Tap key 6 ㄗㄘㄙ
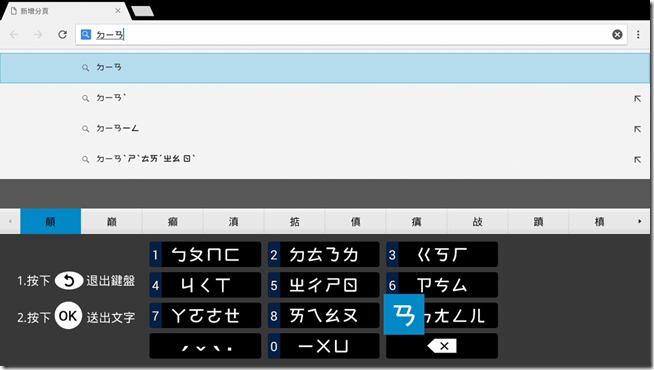654x370 pixels. (x=442, y=285)
